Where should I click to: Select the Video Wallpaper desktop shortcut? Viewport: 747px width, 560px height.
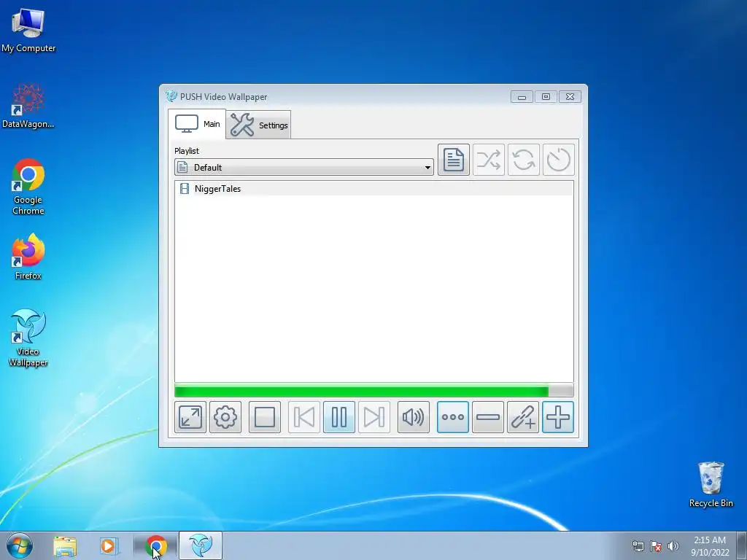pos(28,338)
